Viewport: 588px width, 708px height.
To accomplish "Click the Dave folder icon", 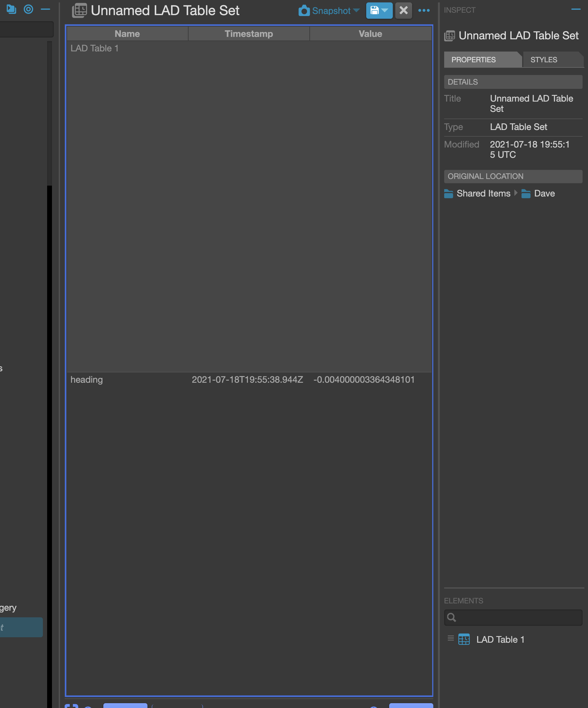I will click(526, 193).
